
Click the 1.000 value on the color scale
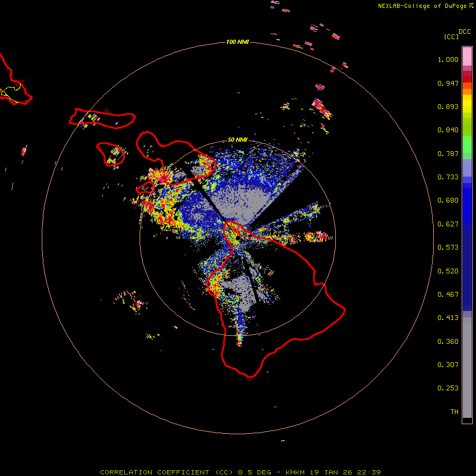click(x=448, y=59)
